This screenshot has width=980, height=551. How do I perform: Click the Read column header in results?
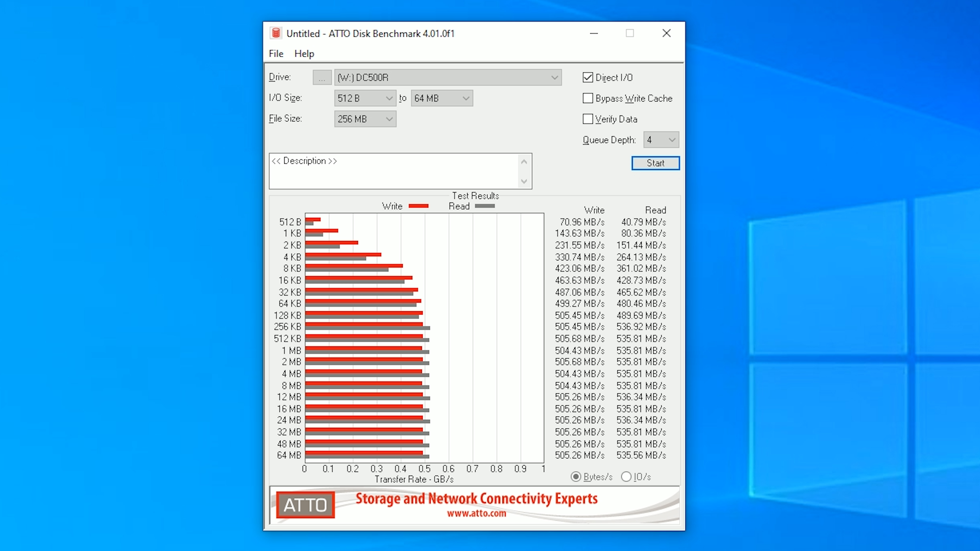pos(655,210)
